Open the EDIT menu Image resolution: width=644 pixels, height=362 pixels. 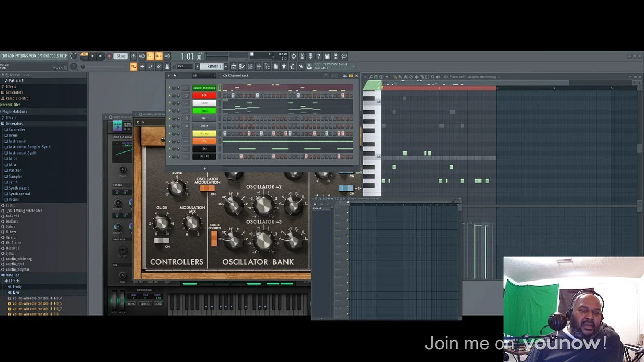coord(4,56)
